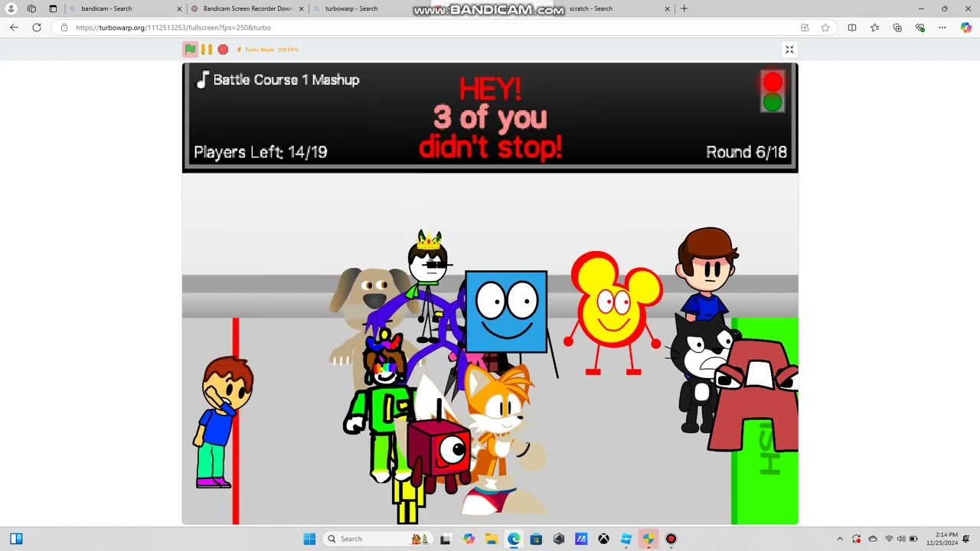Click the 'HEY! 3 of you didn't stop!' message

pyautogui.click(x=490, y=117)
